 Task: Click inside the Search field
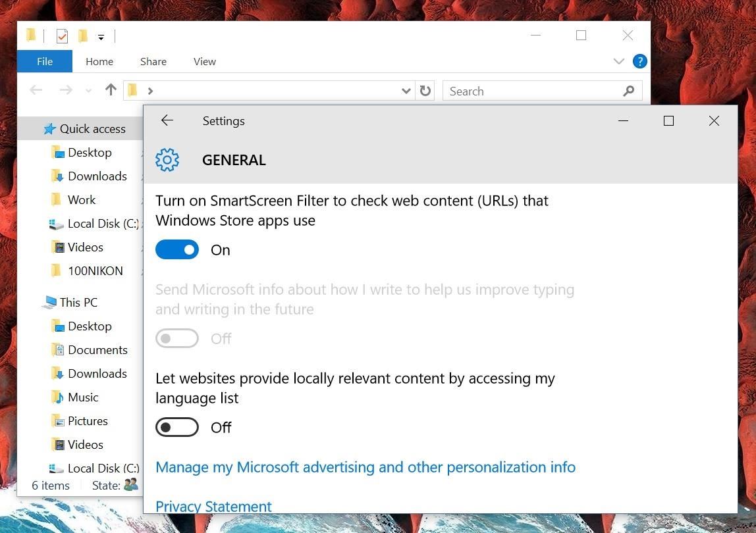(514, 91)
